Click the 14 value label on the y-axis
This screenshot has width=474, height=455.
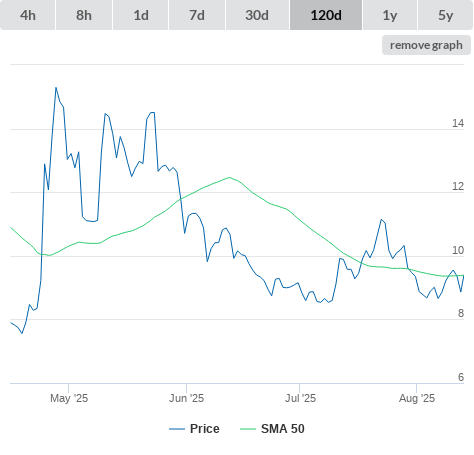tap(458, 123)
